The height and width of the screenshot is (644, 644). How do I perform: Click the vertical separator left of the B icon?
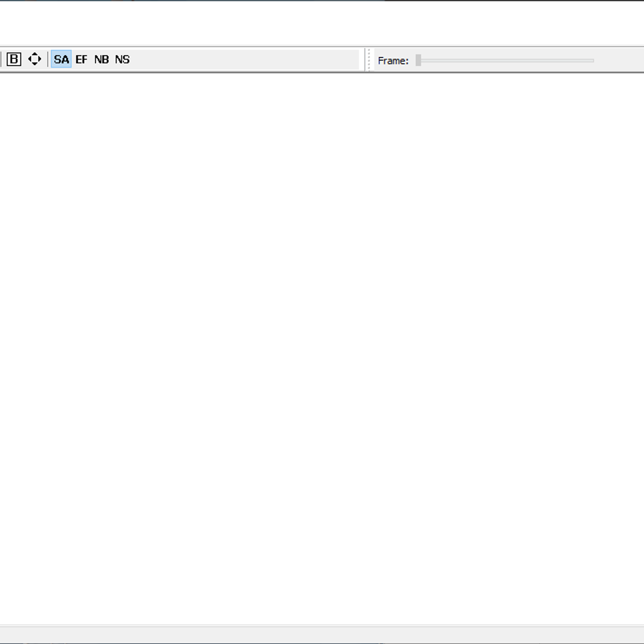click(1, 59)
